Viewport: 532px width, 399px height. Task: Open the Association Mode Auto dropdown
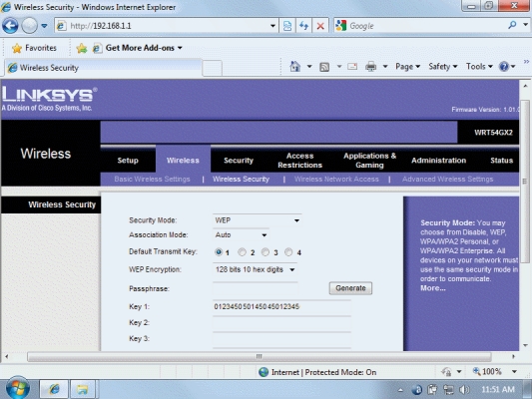click(x=241, y=235)
